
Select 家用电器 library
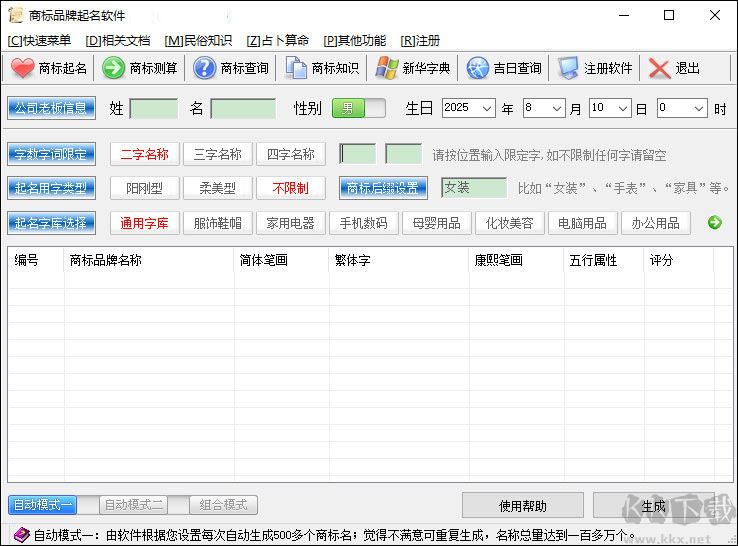(x=290, y=223)
